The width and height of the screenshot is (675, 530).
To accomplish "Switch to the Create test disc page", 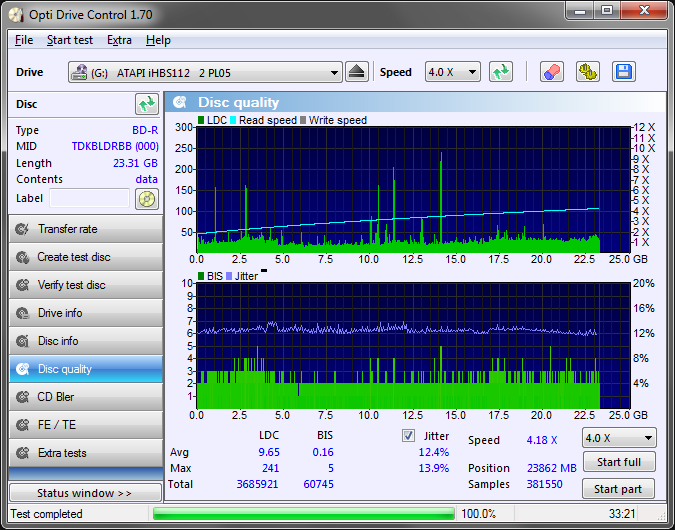I will tap(86, 257).
